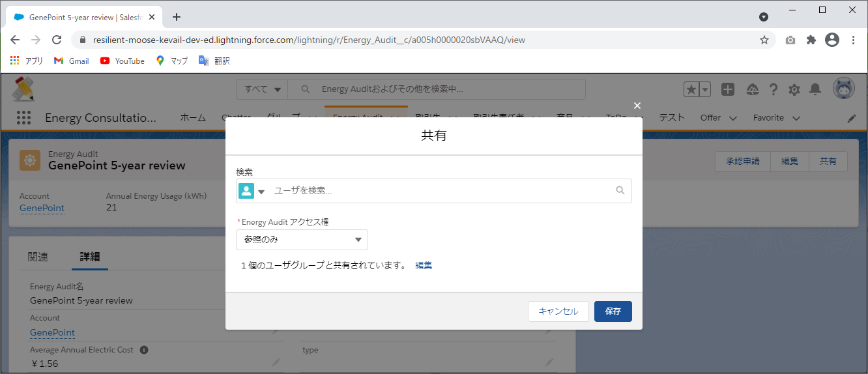The width and height of the screenshot is (868, 374).
Task: Open the マップ bookmark
Action: tap(172, 61)
